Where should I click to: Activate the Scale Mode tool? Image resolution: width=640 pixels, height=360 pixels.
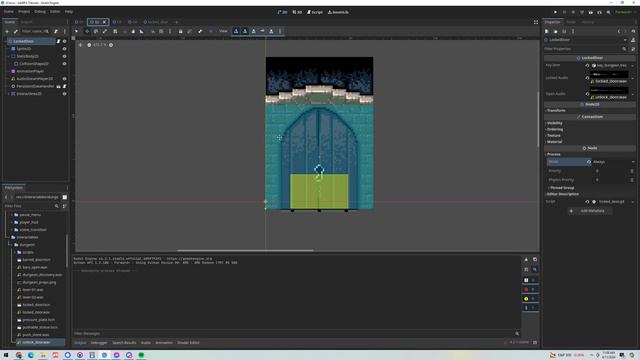(105, 31)
